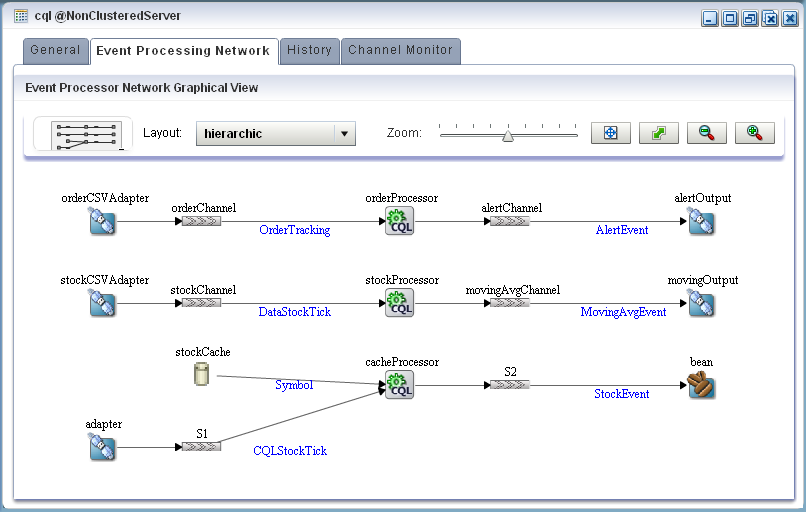The width and height of the screenshot is (806, 512).
Task: Click the Symbol event type link
Action: [x=294, y=385]
